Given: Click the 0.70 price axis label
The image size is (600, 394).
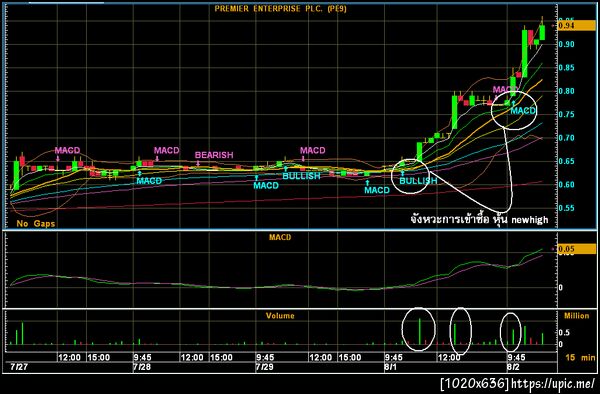Looking at the screenshot, I should pyautogui.click(x=566, y=138).
